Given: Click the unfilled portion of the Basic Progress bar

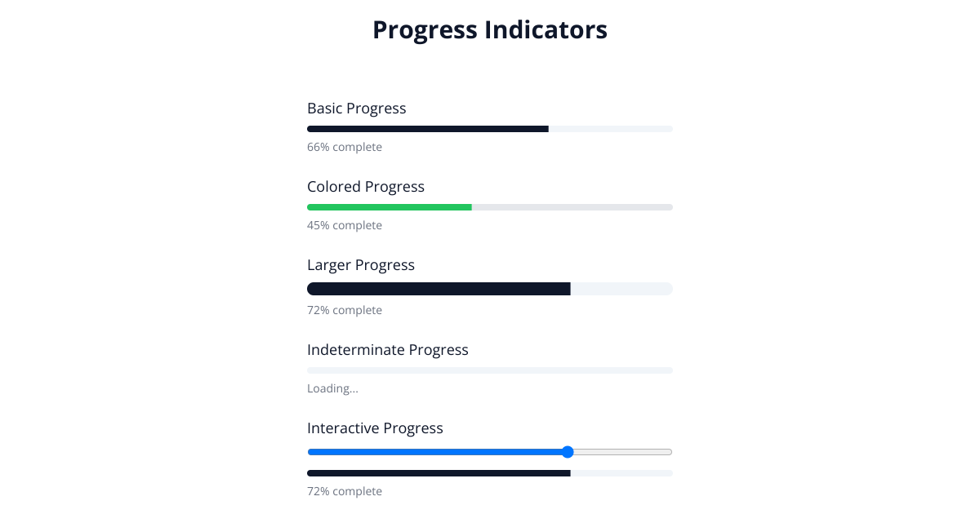Looking at the screenshot, I should pos(611,129).
